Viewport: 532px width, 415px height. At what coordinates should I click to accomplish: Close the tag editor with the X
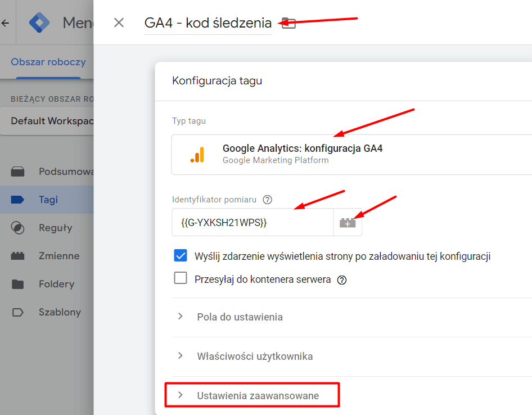119,22
